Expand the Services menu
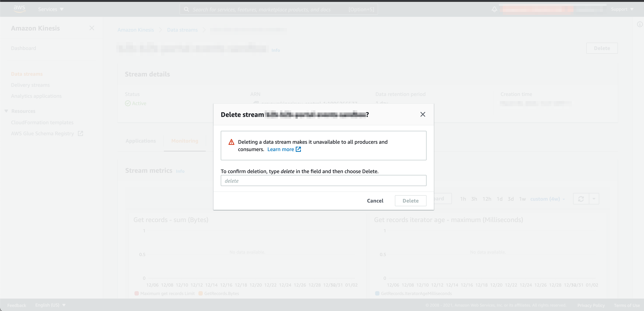Screen dimensions: 644x311 click(x=51, y=9)
